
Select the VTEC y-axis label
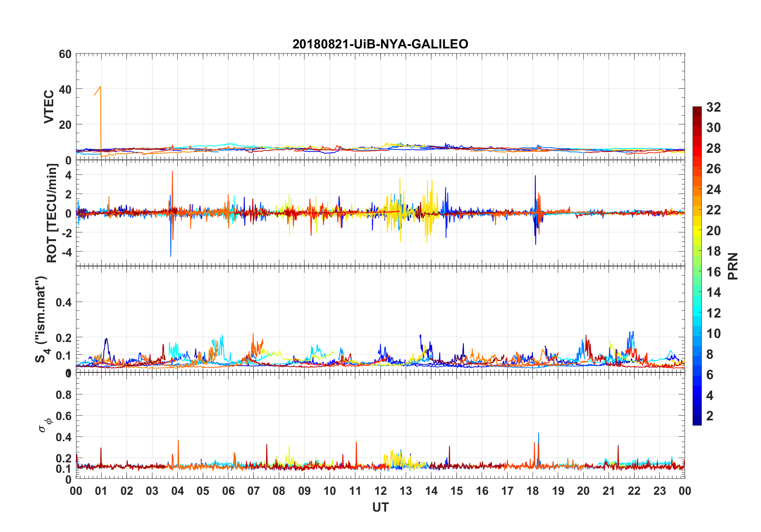coord(49,107)
